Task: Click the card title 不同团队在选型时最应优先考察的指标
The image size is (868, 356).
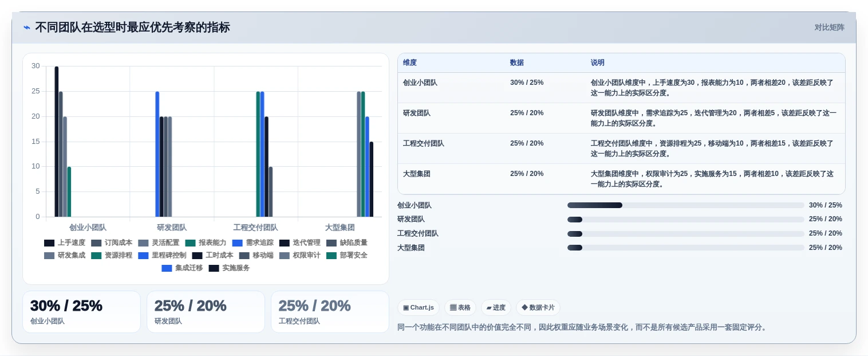Action: tap(132, 28)
